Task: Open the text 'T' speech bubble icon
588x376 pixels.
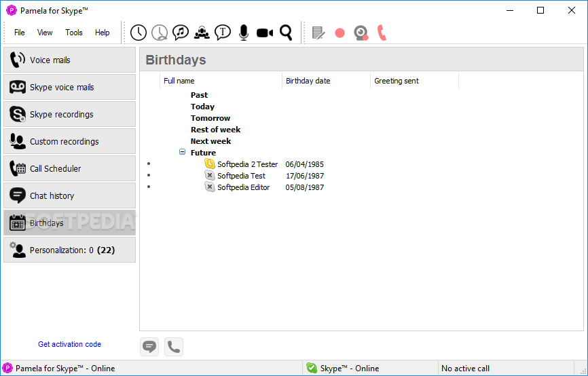Action: coord(223,33)
